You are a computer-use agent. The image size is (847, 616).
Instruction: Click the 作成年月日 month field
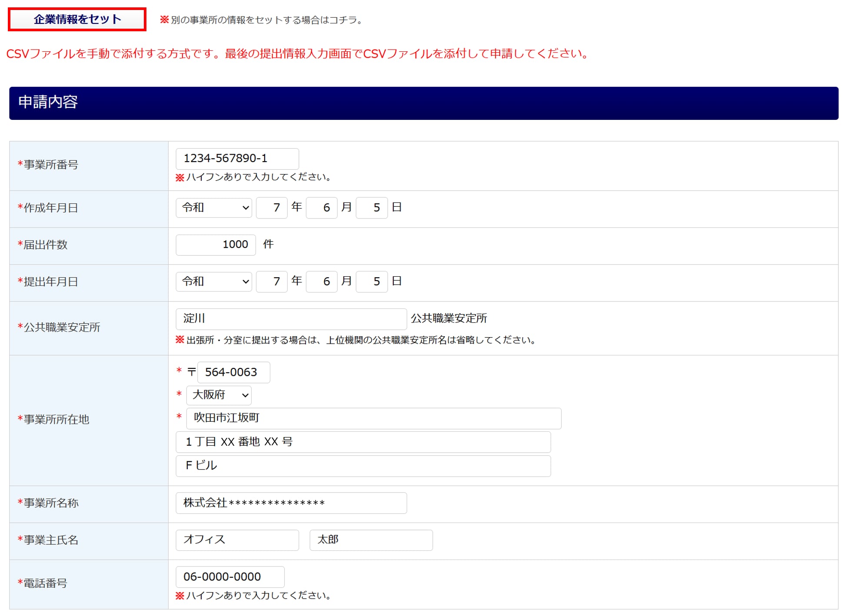322,208
